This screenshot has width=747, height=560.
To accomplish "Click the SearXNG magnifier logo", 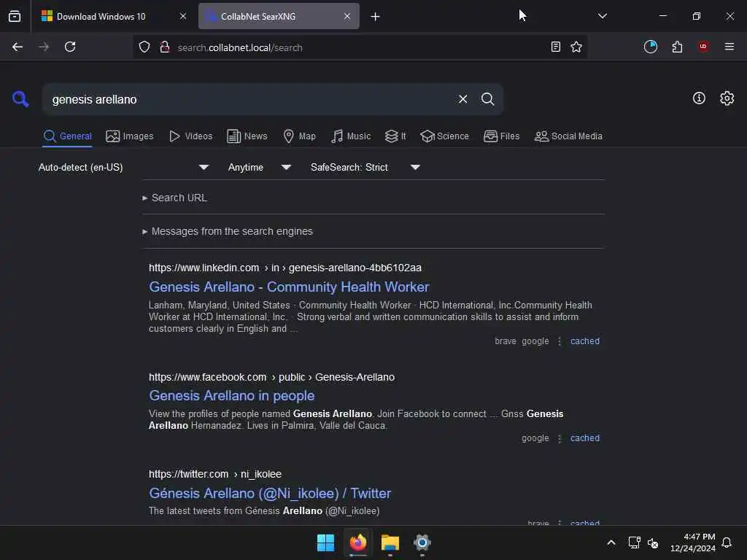I will (x=20, y=99).
